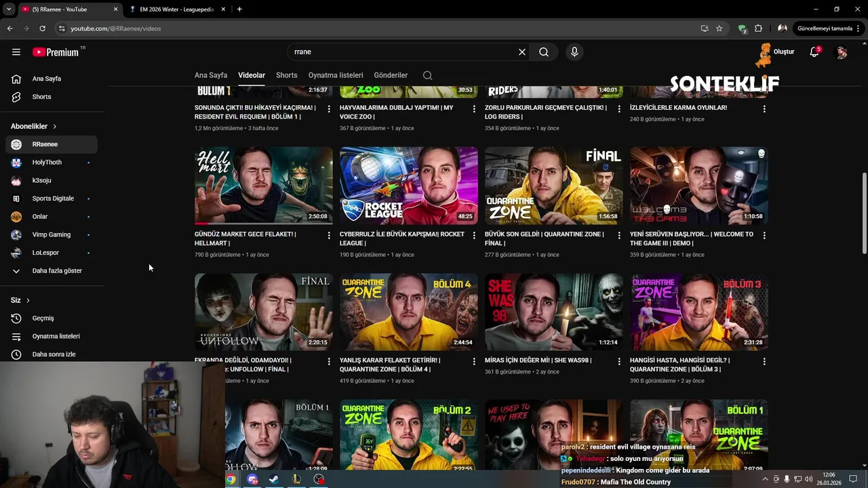Image resolution: width=868 pixels, height=488 pixels.
Task: Open options for Quarantine Zone Final video
Action: tap(619, 235)
